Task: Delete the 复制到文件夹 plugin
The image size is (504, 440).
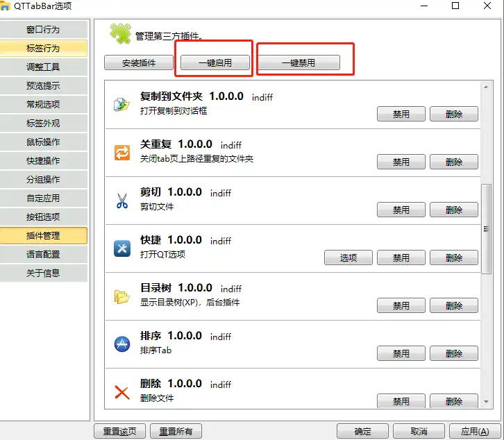Action: (454, 114)
